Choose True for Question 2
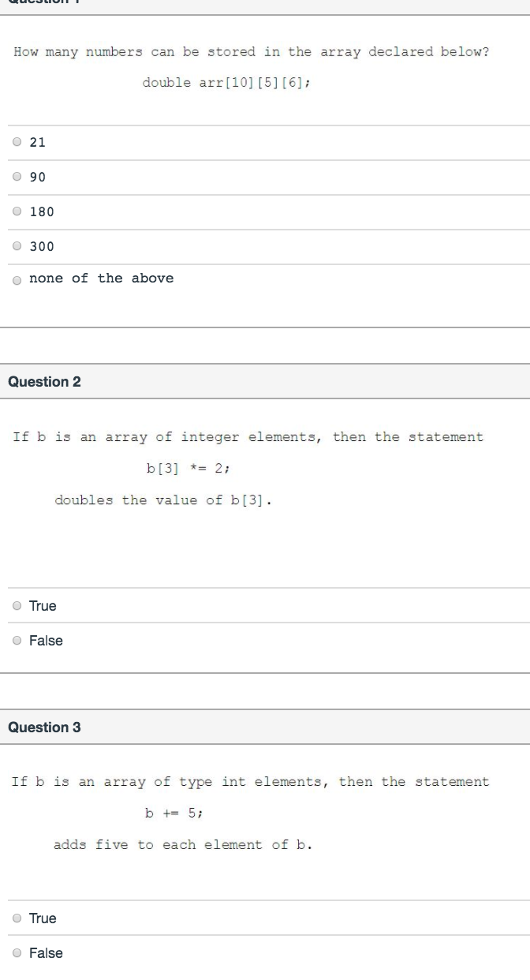Screen dimensions: 530x980 coord(17,607)
